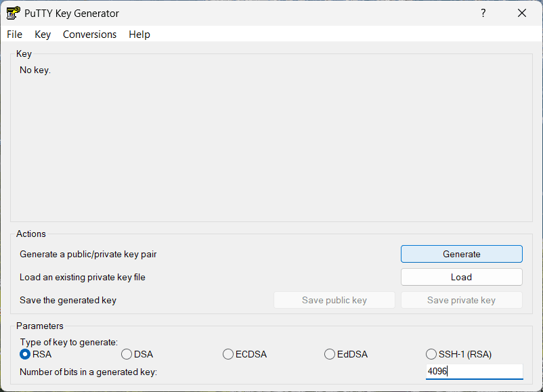Click the 'Save the generated key' label
This screenshot has width=543, height=392.
click(x=68, y=300)
